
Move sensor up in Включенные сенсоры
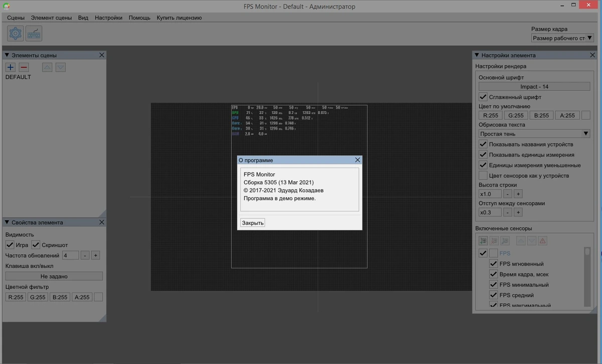[521, 241]
